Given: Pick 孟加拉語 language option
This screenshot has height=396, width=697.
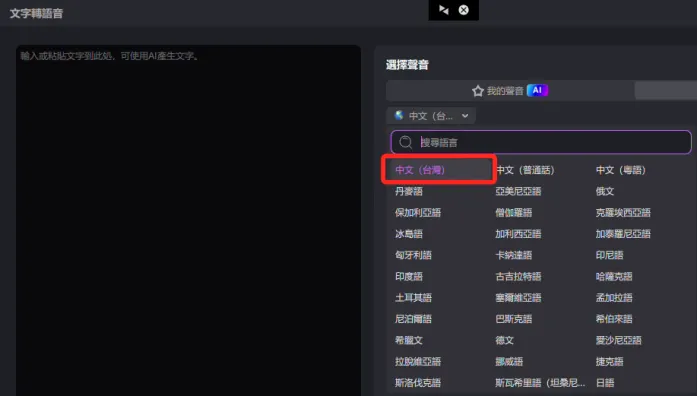Looking at the screenshot, I should 614,298.
